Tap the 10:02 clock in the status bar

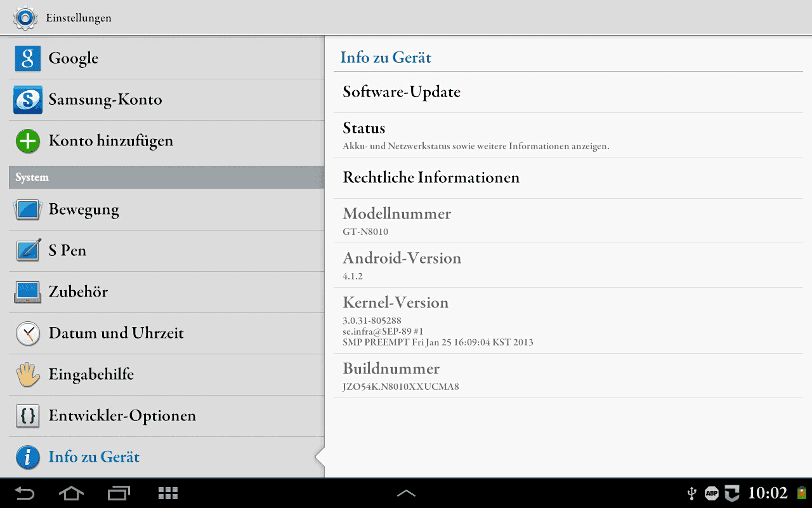(768, 493)
